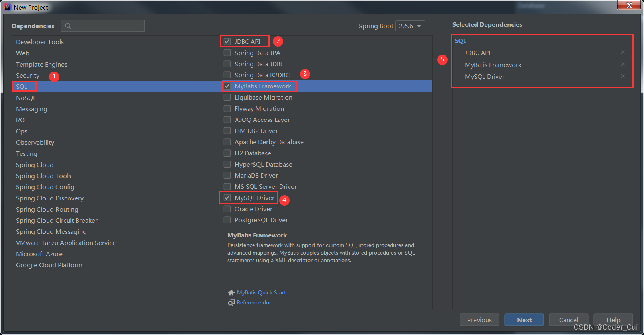Click the search magnifier icon
Viewport: 644px width, 335px height.
click(68, 26)
